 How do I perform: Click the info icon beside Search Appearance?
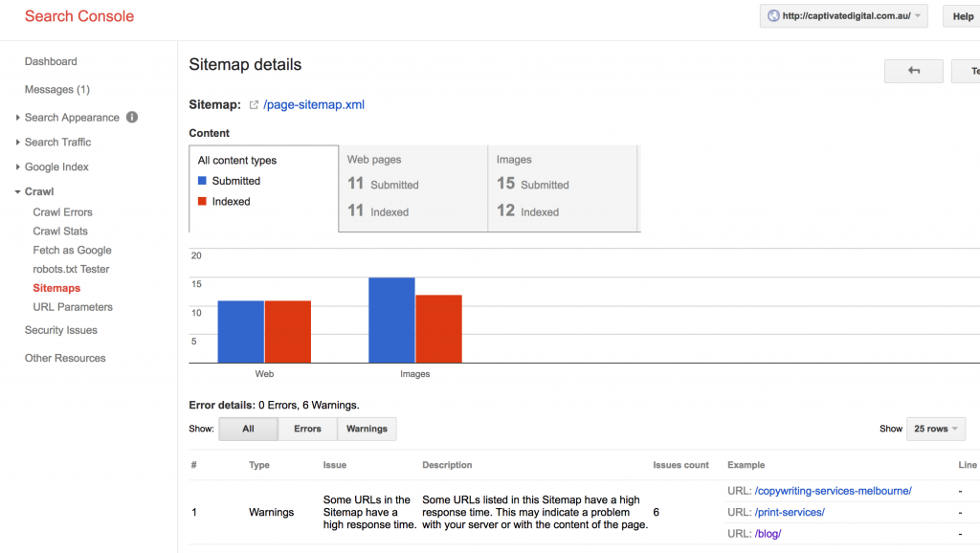tap(132, 117)
